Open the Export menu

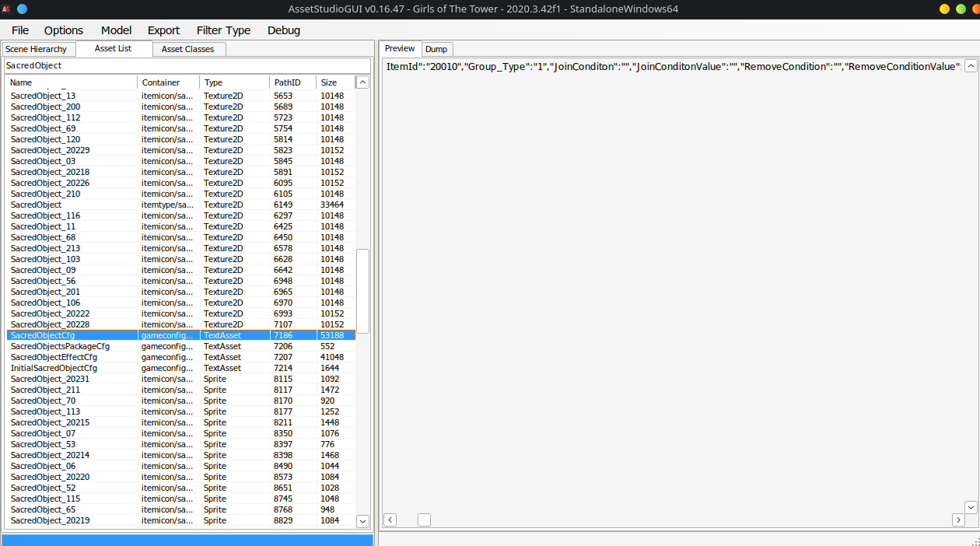coord(163,30)
